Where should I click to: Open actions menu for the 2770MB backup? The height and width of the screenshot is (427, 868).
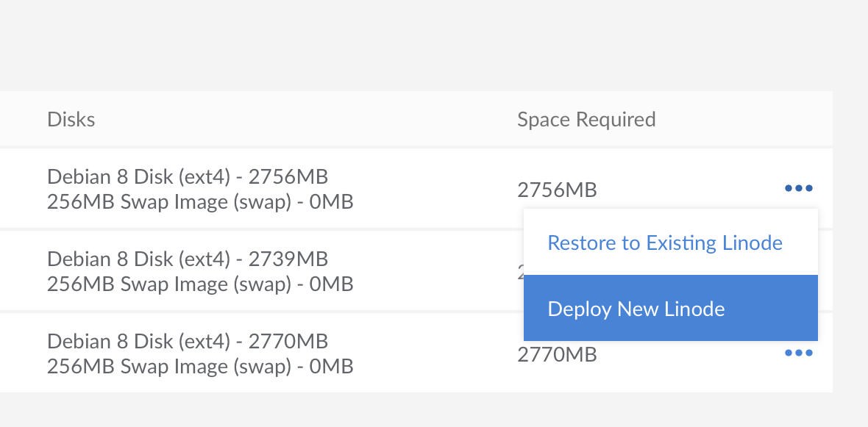click(x=798, y=353)
